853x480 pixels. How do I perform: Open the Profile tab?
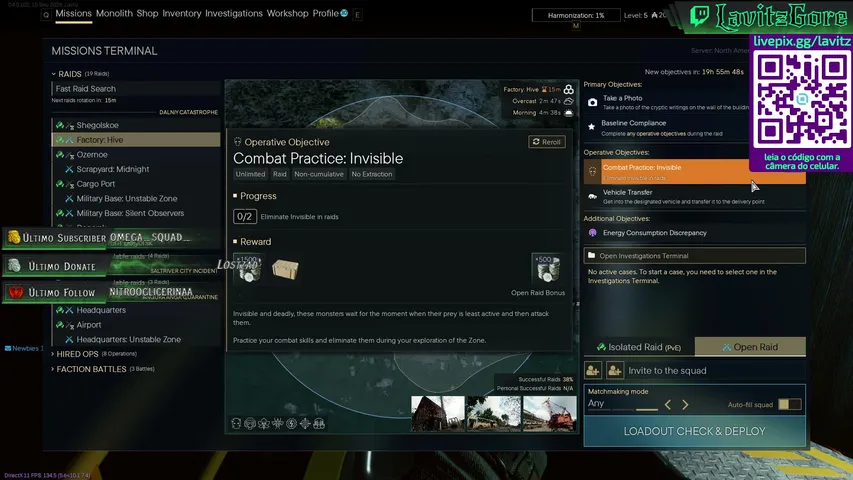(325, 14)
